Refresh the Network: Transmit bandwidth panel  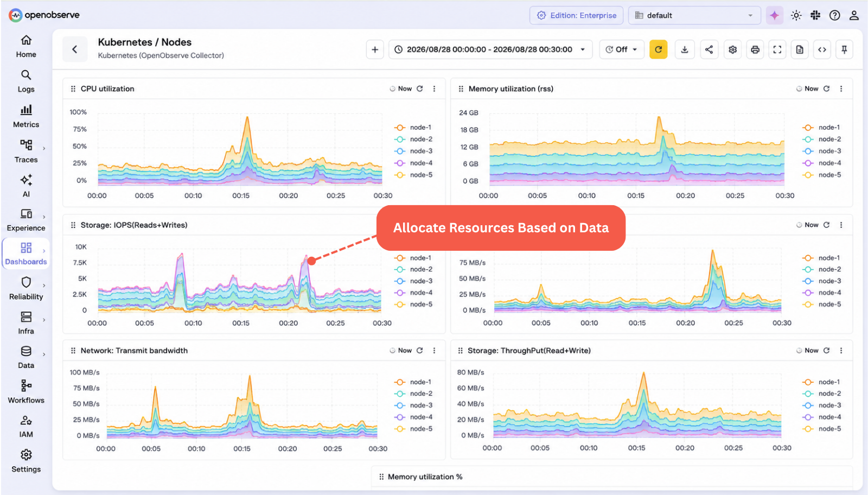tap(420, 351)
